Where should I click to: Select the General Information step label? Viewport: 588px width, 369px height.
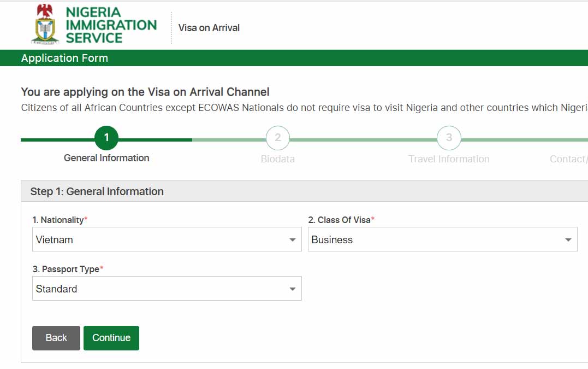(106, 158)
